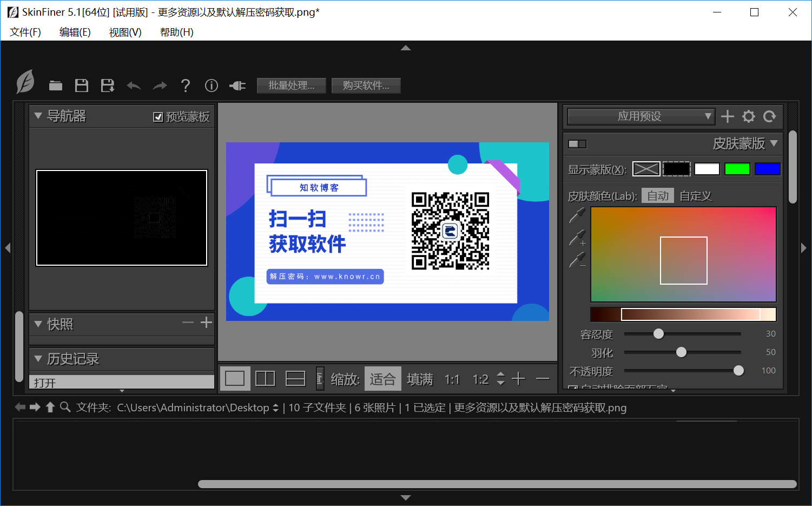Collapse the top toolbar with up arrow

[406, 48]
